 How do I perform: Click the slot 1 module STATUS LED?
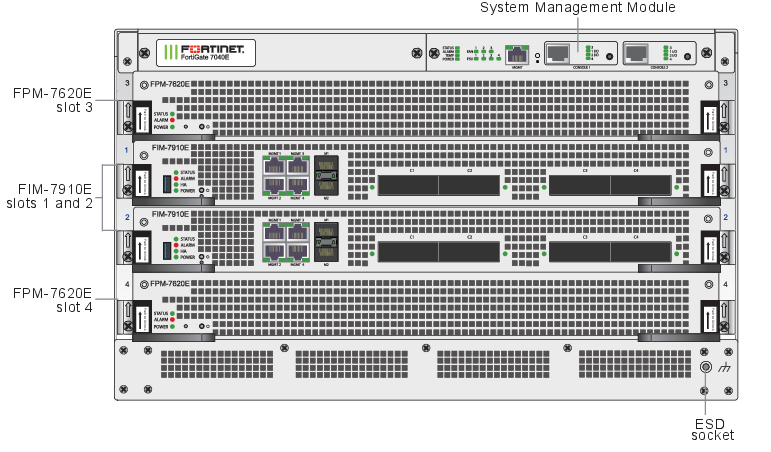pyautogui.click(x=176, y=172)
